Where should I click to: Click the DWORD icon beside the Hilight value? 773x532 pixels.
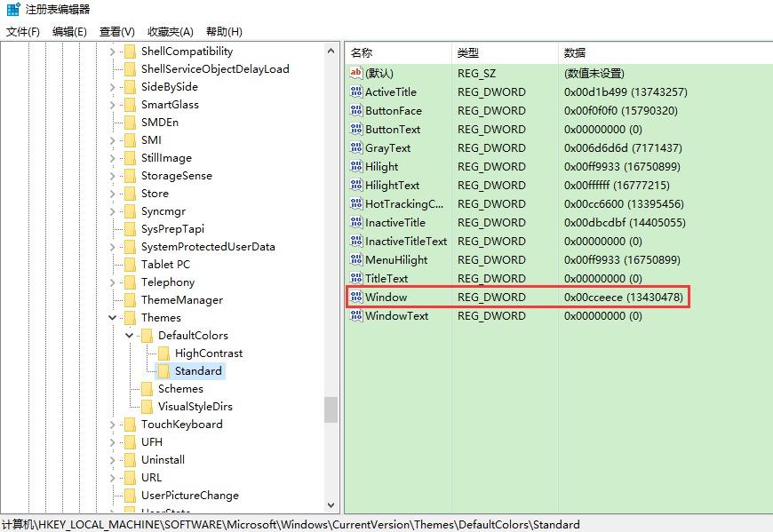(x=356, y=166)
